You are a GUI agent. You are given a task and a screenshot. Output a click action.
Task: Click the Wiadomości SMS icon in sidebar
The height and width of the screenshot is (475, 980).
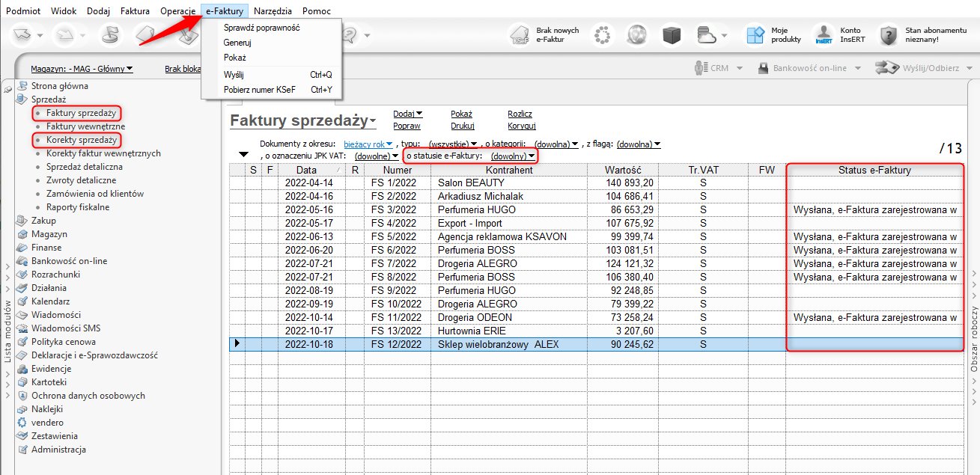click(x=22, y=328)
